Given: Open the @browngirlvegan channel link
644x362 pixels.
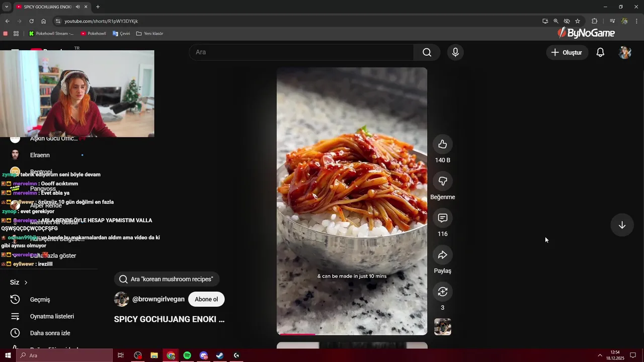Looking at the screenshot, I should 158,299.
